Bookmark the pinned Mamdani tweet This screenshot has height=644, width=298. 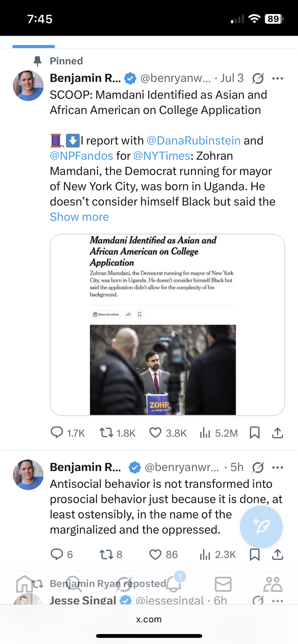(x=254, y=432)
